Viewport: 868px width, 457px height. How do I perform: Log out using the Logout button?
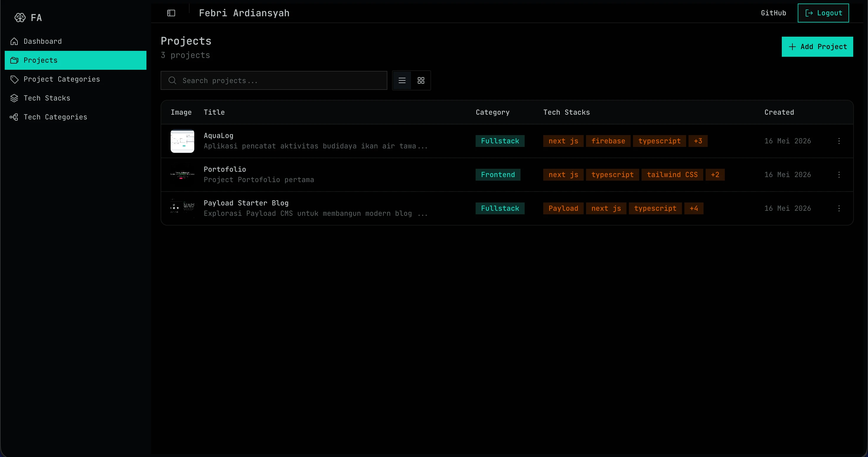click(x=823, y=13)
